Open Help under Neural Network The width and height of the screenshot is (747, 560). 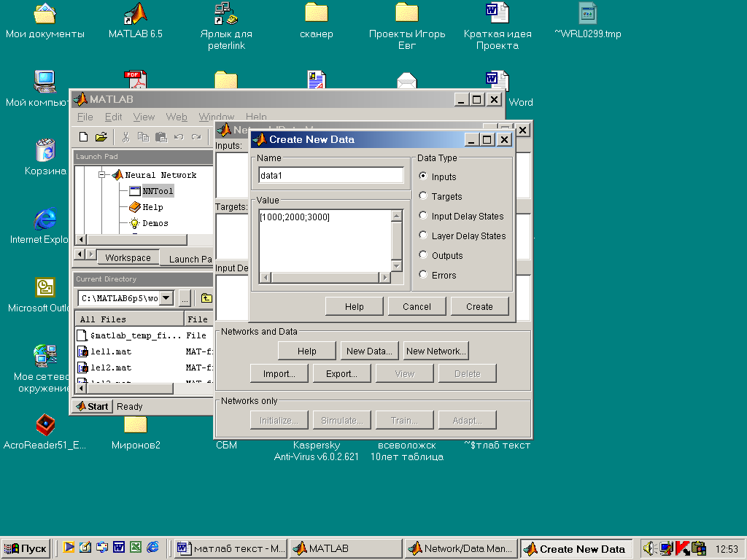(152, 207)
